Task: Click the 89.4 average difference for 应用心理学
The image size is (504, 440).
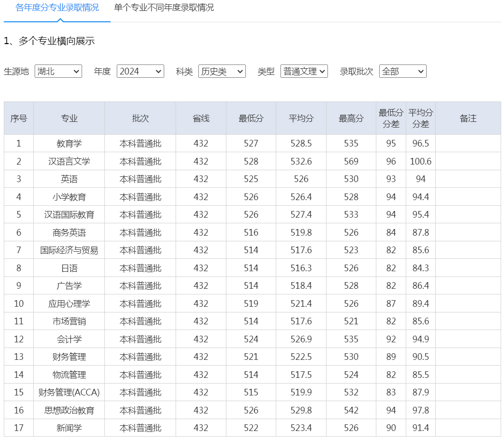Action: pos(421,303)
